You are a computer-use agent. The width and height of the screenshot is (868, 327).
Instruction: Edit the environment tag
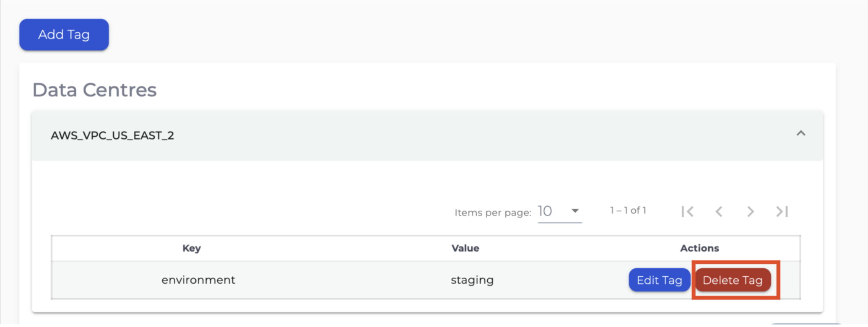click(x=659, y=280)
